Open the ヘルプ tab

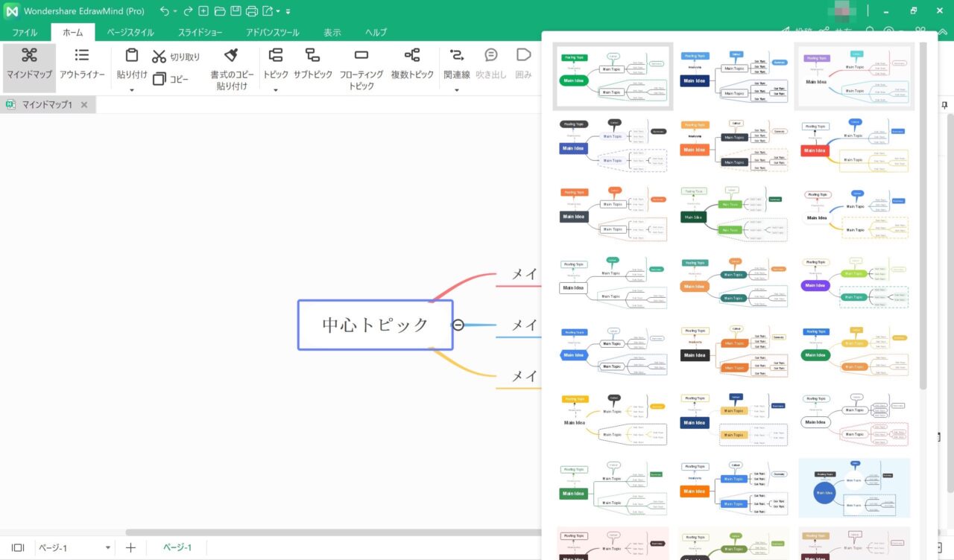[376, 33]
